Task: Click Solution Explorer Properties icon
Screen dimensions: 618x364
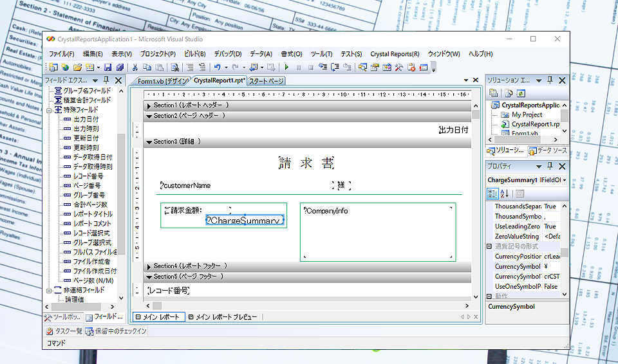Action: point(493,93)
